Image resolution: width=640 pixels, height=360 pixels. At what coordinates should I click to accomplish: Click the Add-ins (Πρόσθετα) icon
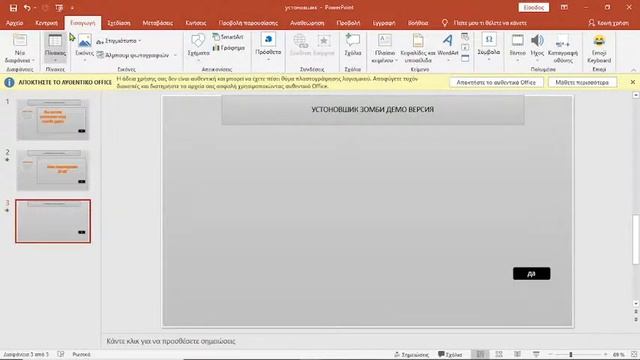pyautogui.click(x=268, y=40)
